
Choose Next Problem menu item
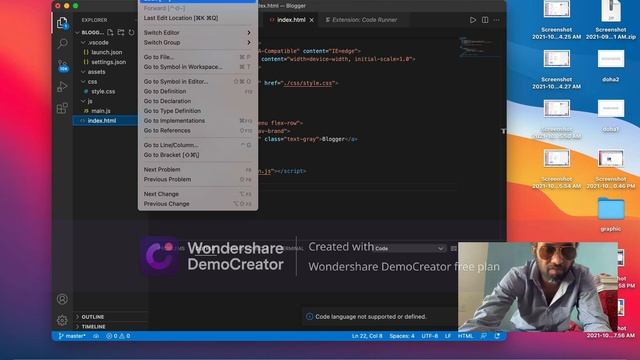point(198,169)
